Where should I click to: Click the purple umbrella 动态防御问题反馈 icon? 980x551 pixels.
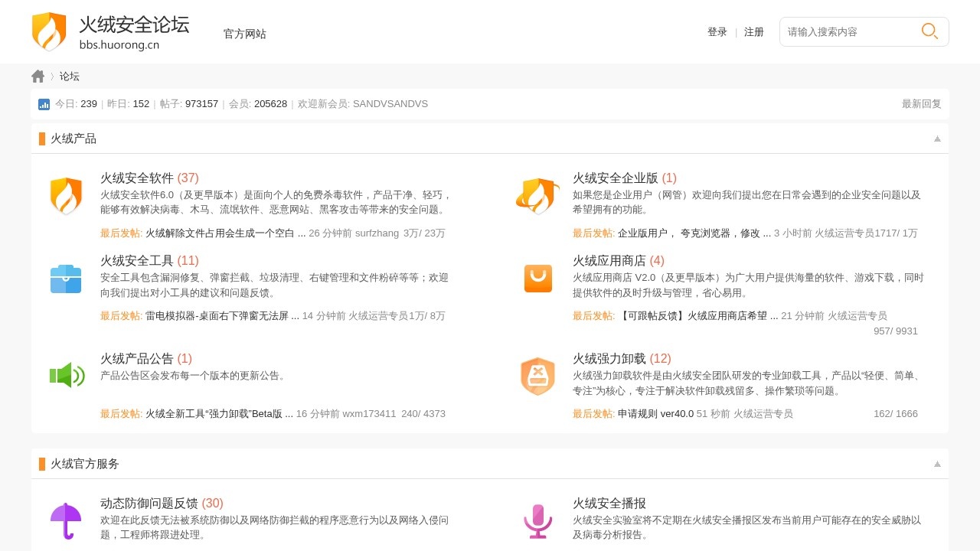click(66, 521)
